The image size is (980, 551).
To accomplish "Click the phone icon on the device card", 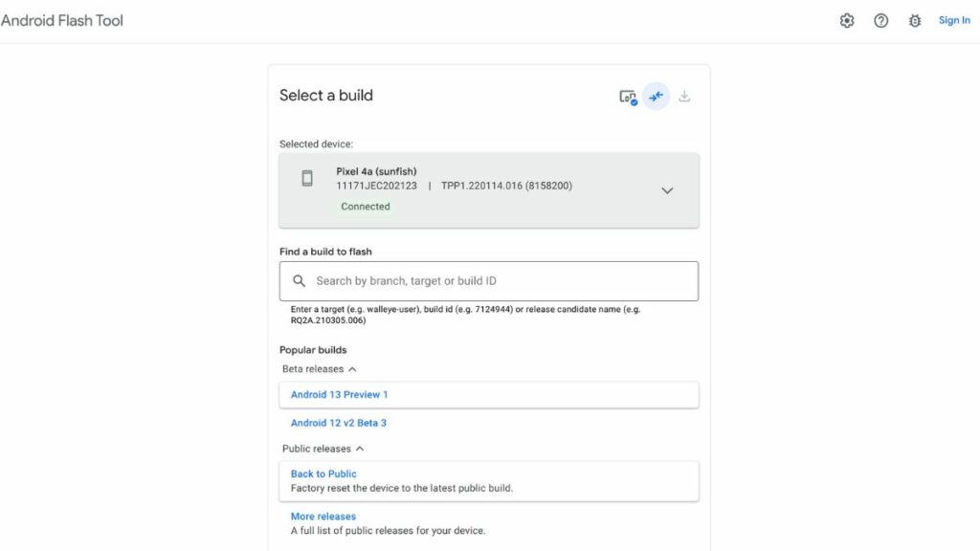I will (x=307, y=178).
